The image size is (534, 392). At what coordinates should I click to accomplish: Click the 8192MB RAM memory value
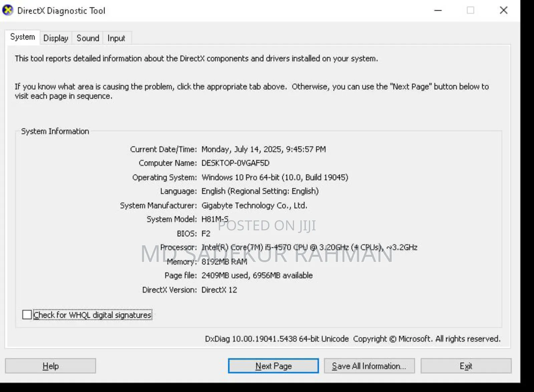tap(224, 262)
